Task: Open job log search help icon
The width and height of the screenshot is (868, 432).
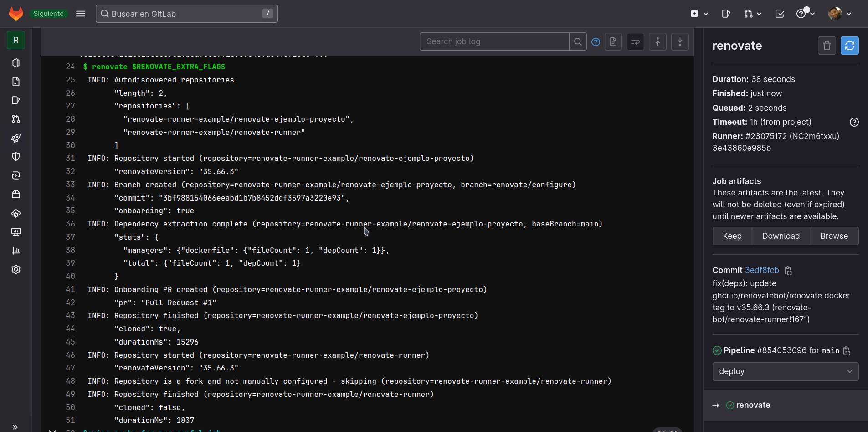Action: pos(596,42)
